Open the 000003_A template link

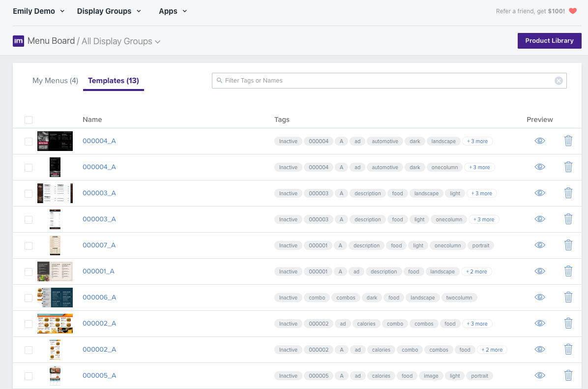pos(99,193)
